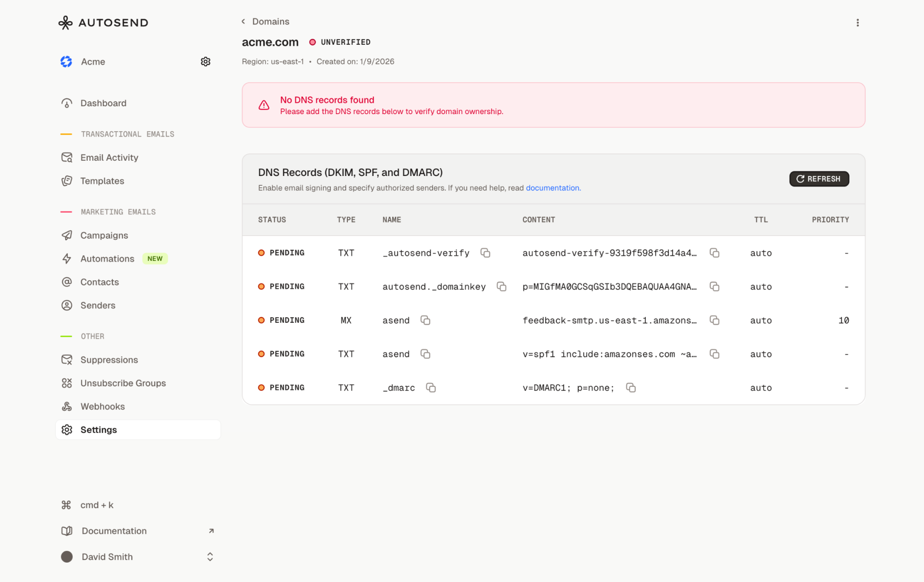Click the Campaigns megaphone icon
Viewport: 924px width, 582px height.
coord(67,235)
